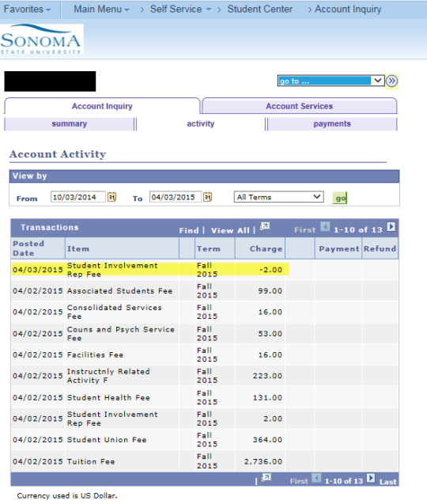Click the First link in footer
The width and height of the screenshot is (427, 504).
pos(299,481)
